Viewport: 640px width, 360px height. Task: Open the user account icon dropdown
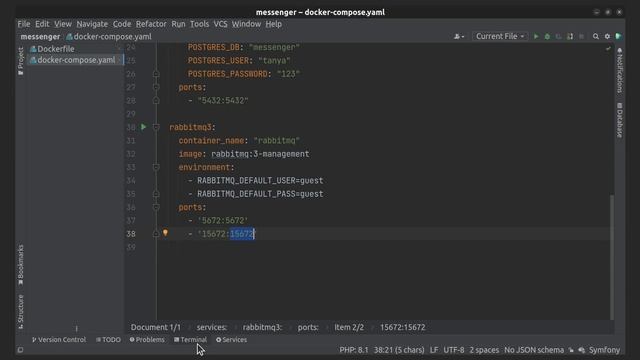pyautogui.click(x=459, y=36)
